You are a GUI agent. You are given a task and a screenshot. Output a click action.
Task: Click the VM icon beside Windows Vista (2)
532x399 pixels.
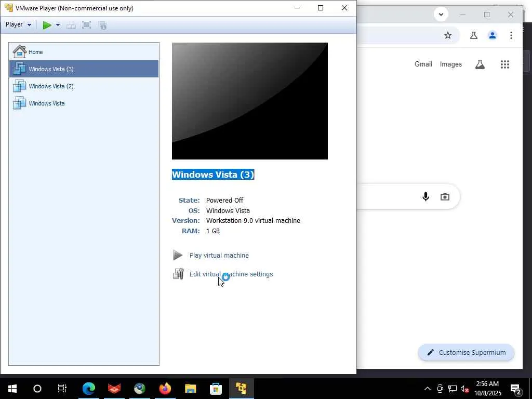[x=19, y=86]
